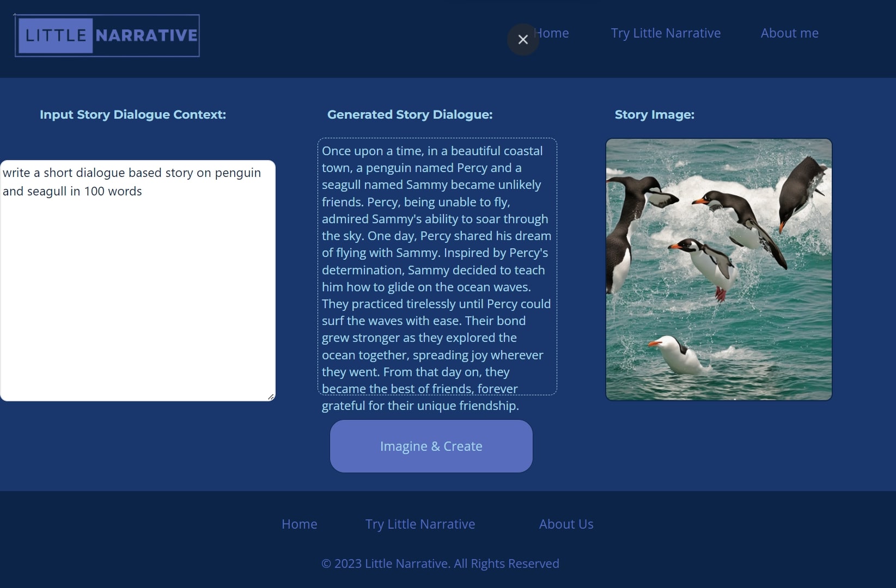This screenshot has width=896, height=588.
Task: Click footer Try Little Narrative link
Action: click(420, 524)
